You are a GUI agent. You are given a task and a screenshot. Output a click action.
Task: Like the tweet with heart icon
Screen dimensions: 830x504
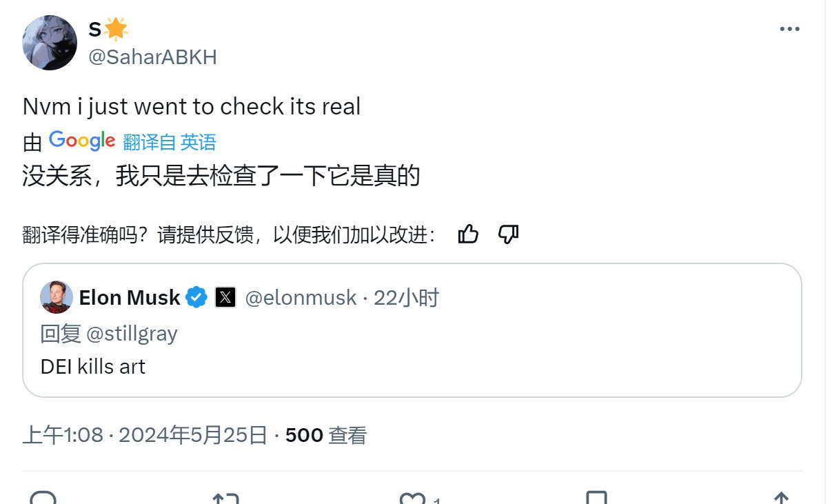pyautogui.click(x=413, y=498)
